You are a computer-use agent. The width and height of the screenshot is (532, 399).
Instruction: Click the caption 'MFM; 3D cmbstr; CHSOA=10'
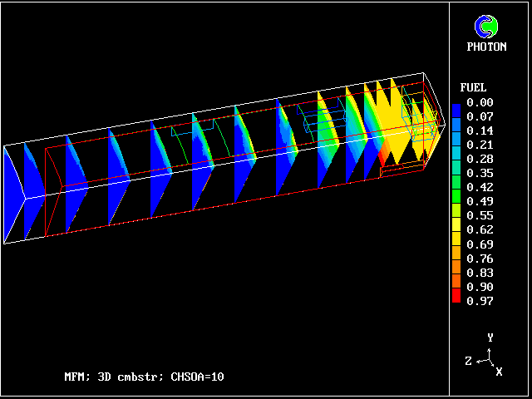144,377
